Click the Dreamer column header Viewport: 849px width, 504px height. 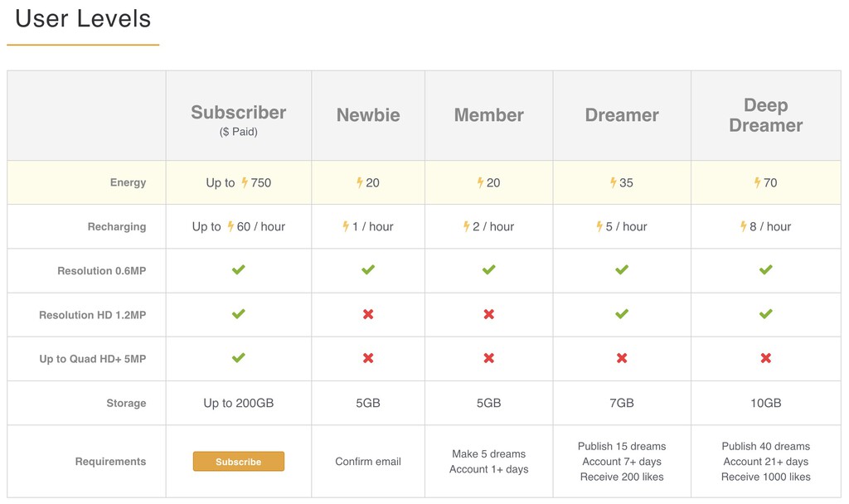[622, 115]
